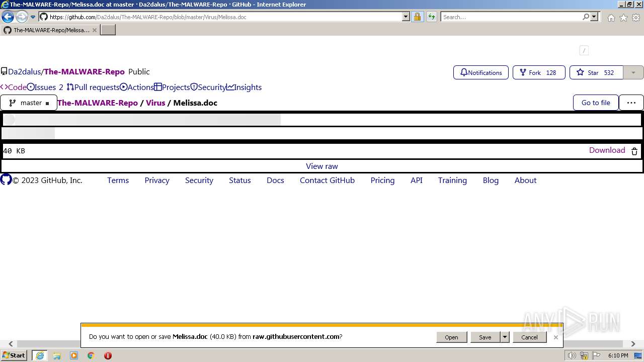Screen dimensions: 644x362
Task: Click the IE Back arrow button
Action: click(8, 17)
